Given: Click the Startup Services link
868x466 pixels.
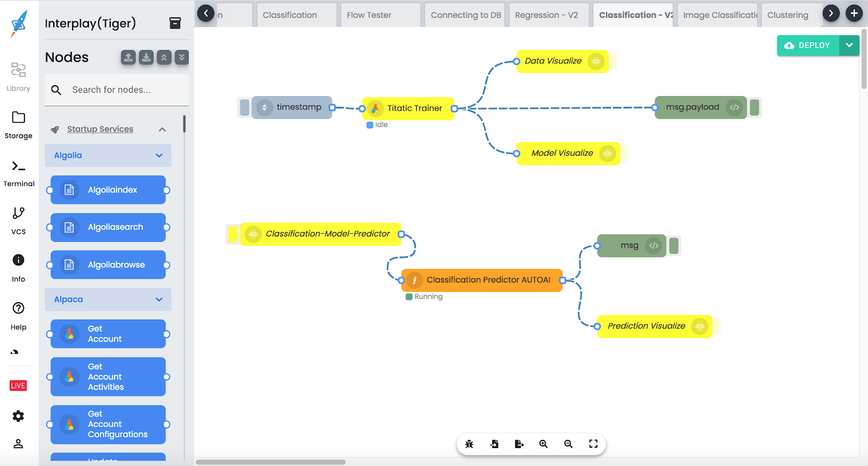Looking at the screenshot, I should coord(100,129).
